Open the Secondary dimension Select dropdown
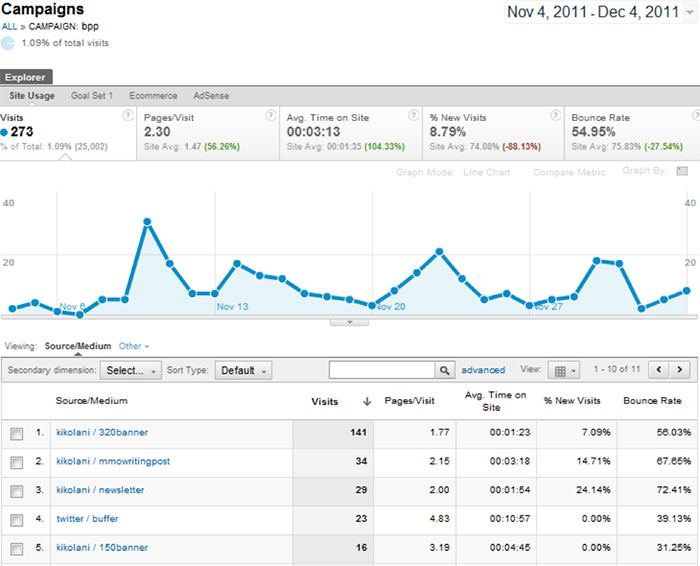Screen dimensions: 700x566 [132, 370]
